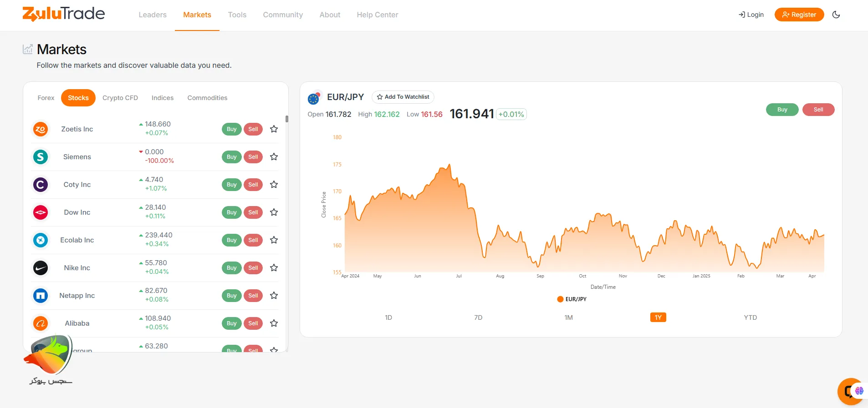Star Alibaba as favorite

274,323
